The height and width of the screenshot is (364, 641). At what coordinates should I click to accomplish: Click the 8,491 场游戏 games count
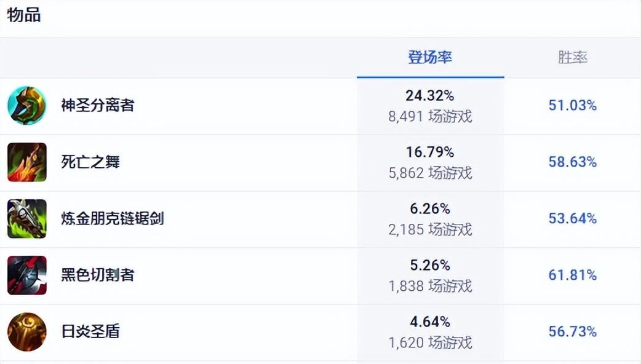(430, 117)
